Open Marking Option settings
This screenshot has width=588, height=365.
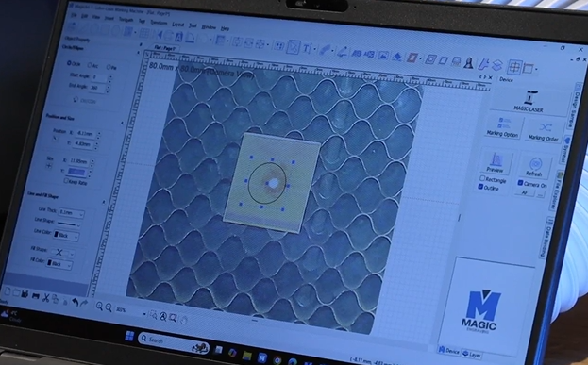pos(503,127)
